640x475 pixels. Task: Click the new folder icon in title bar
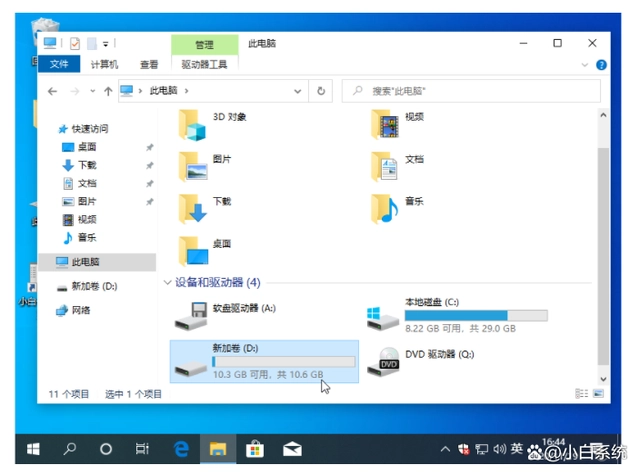tap(92, 43)
